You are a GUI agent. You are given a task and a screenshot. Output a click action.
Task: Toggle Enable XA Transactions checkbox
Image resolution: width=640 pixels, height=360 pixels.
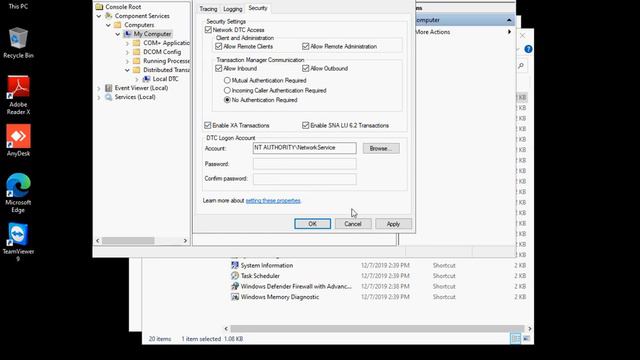pyautogui.click(x=208, y=125)
